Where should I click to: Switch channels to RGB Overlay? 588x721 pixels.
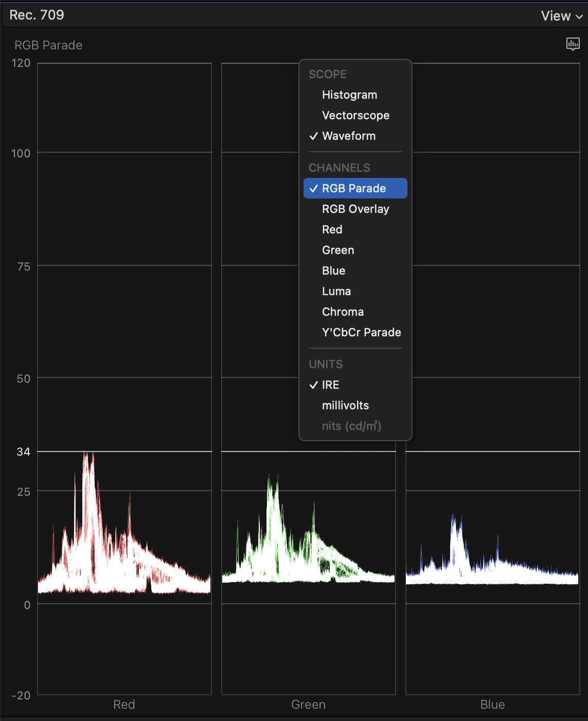click(355, 209)
